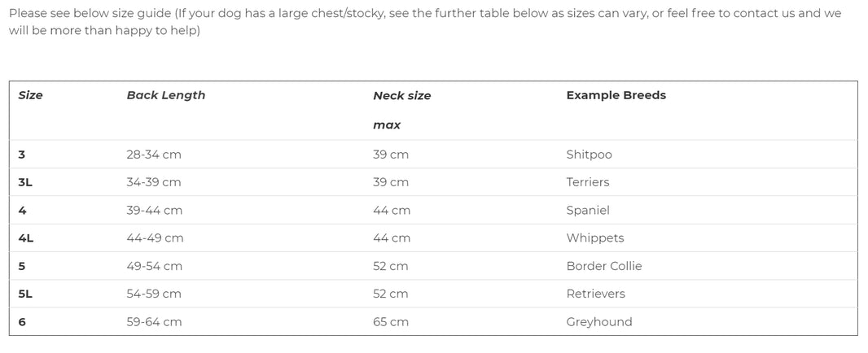Screen dimensions: 868x353
Task: Click size 3L in the table
Action: tap(25, 182)
